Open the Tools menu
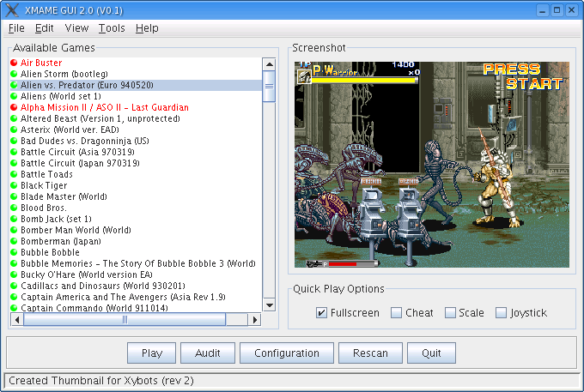 pos(112,28)
